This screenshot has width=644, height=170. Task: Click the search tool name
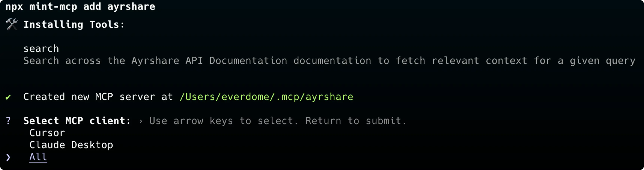41,49
